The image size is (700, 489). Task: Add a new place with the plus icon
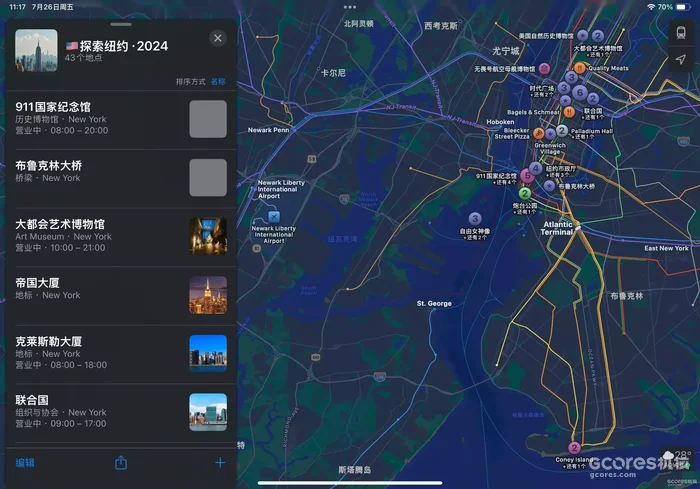pos(220,463)
